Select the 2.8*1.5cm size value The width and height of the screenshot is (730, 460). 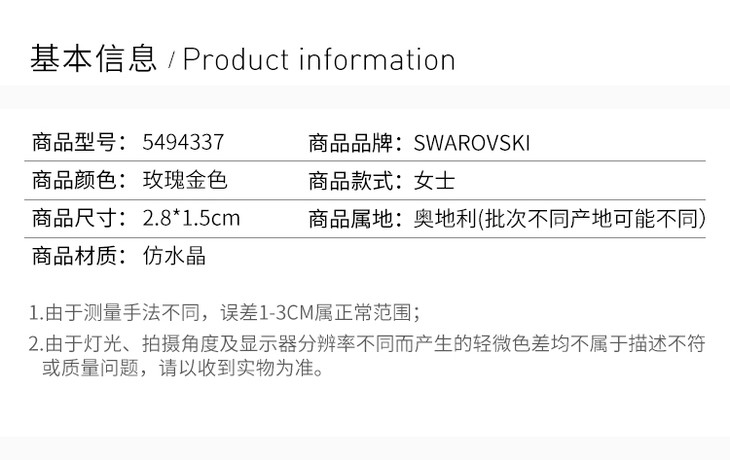[192, 218]
